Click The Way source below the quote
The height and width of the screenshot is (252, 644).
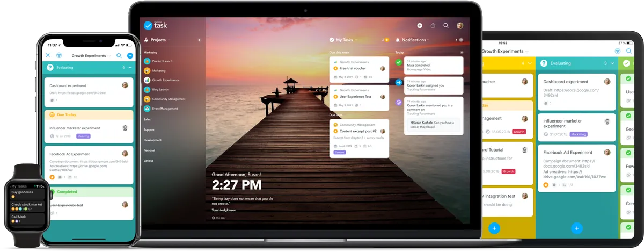point(220,218)
